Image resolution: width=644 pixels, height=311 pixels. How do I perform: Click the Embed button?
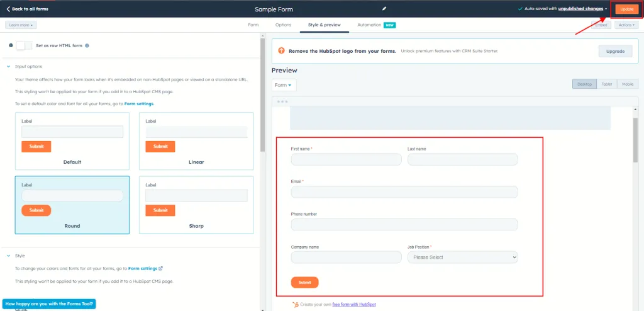(x=601, y=25)
